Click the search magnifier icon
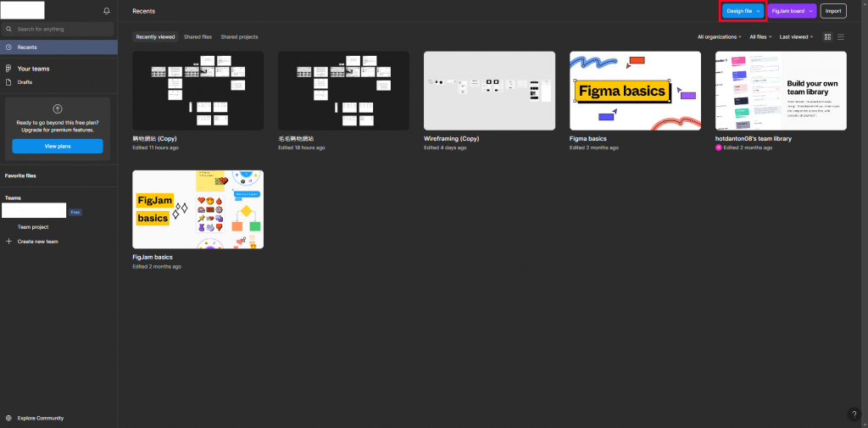This screenshot has height=428, width=868. pos(8,30)
